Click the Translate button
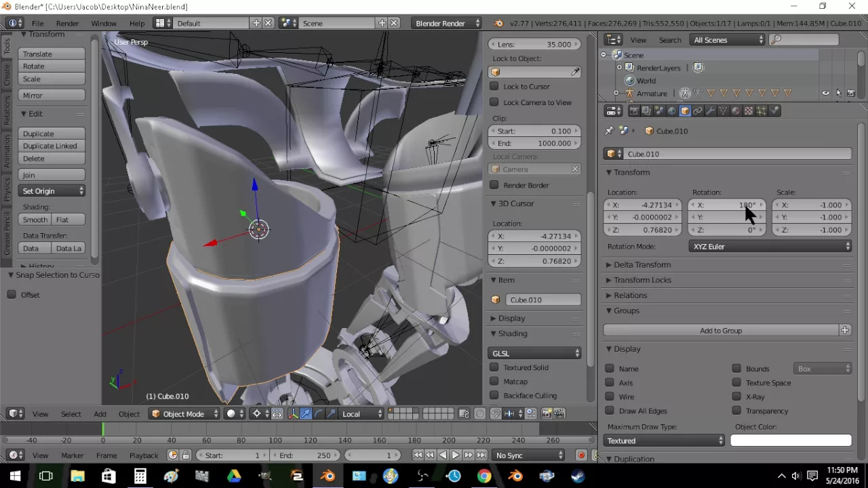The height and width of the screenshot is (488, 868). tap(52, 54)
